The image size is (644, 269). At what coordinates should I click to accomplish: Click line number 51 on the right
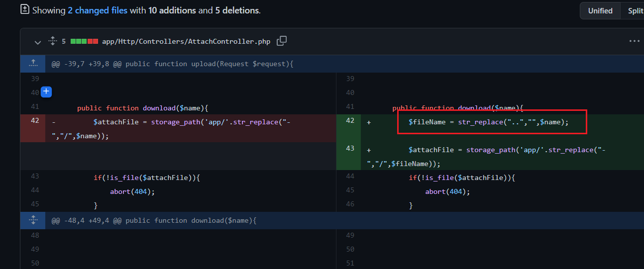pos(350,263)
